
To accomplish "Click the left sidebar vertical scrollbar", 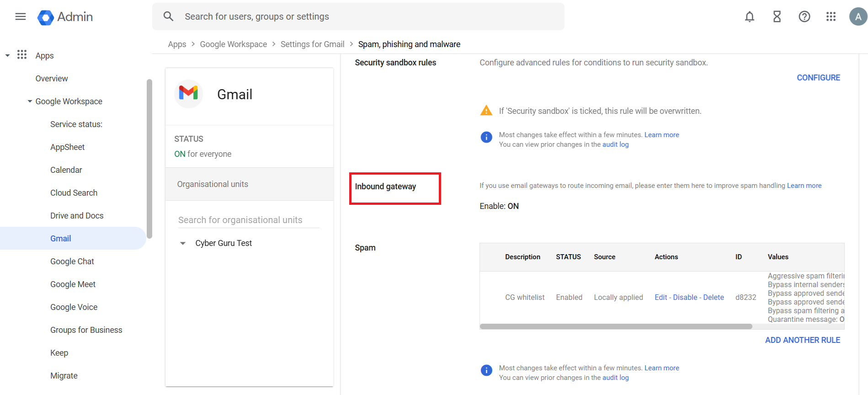I will (x=149, y=159).
